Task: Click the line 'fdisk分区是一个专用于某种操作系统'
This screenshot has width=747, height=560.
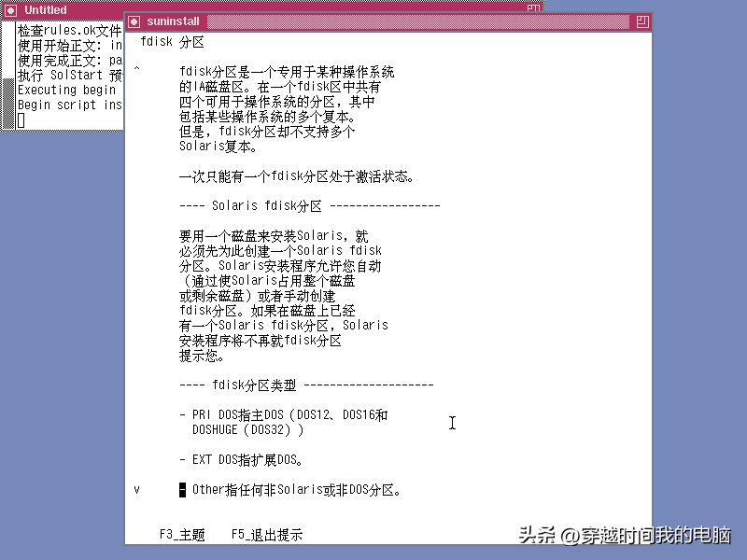Action: tap(287, 72)
